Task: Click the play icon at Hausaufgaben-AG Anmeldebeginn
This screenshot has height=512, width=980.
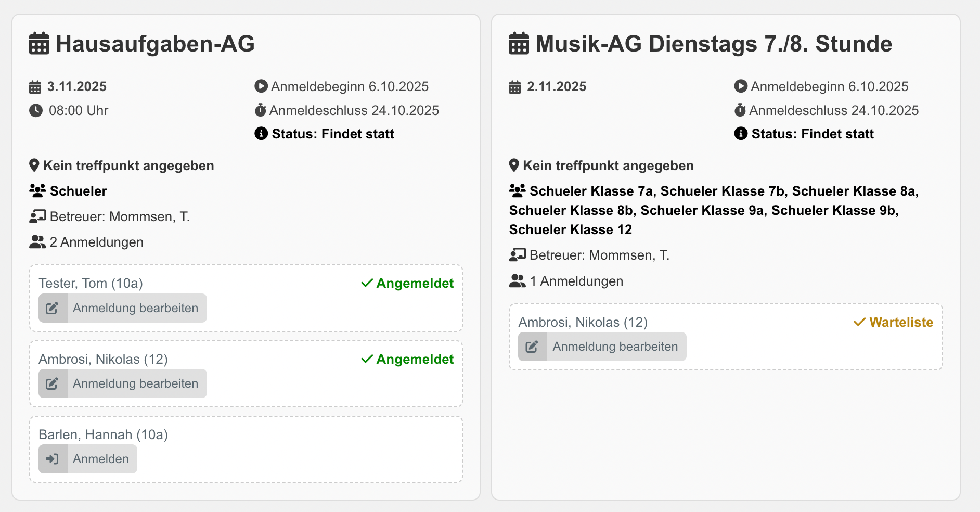Action: click(x=261, y=86)
